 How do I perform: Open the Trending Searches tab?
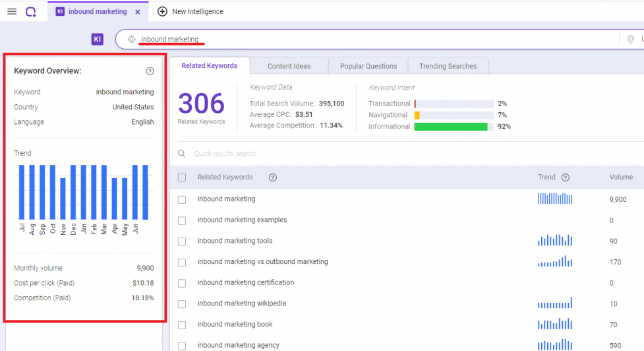(x=448, y=66)
